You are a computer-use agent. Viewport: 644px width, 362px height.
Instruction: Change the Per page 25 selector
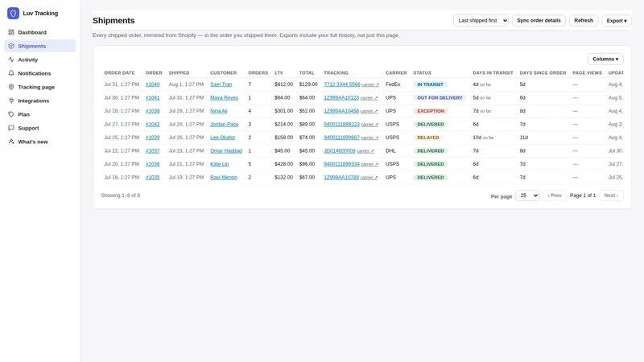(x=527, y=195)
